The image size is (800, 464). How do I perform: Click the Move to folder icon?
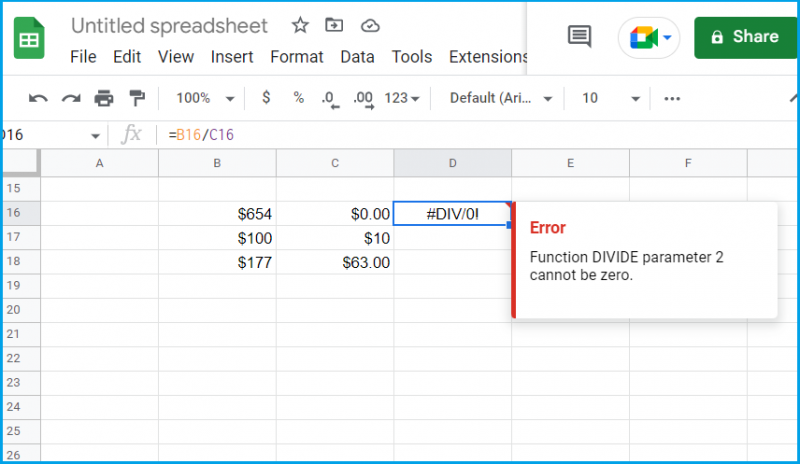pyautogui.click(x=334, y=25)
